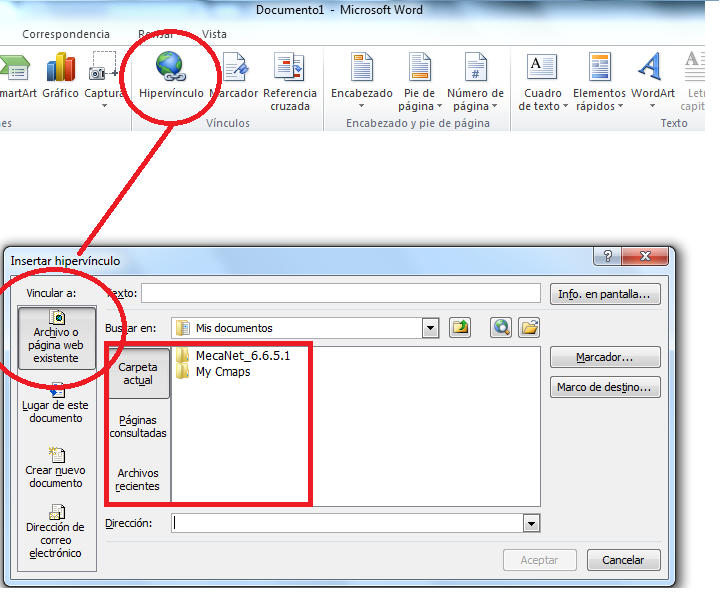Select the Carpeta actual tab

(138, 373)
